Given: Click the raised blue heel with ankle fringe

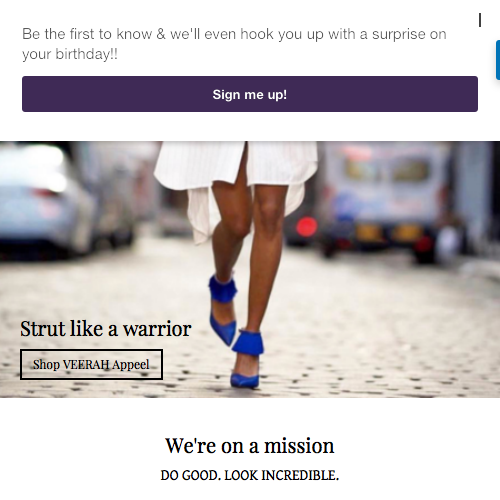Looking at the screenshot, I should coord(223,308).
